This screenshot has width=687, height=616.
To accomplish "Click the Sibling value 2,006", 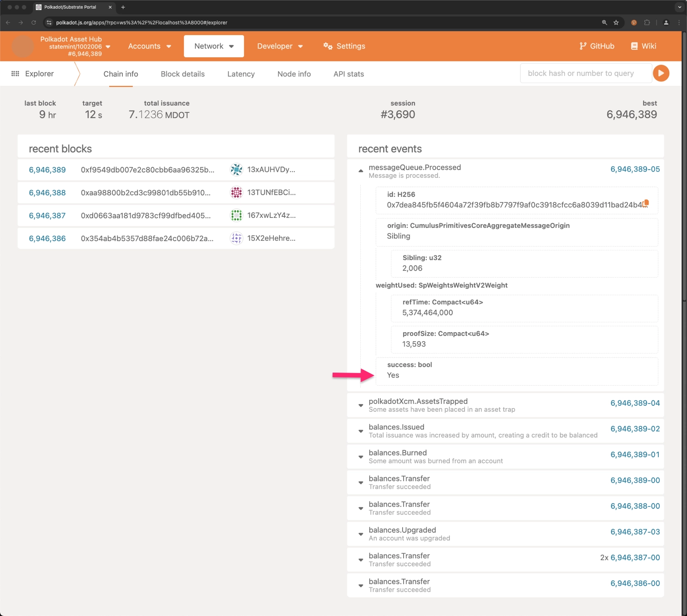I will point(412,268).
